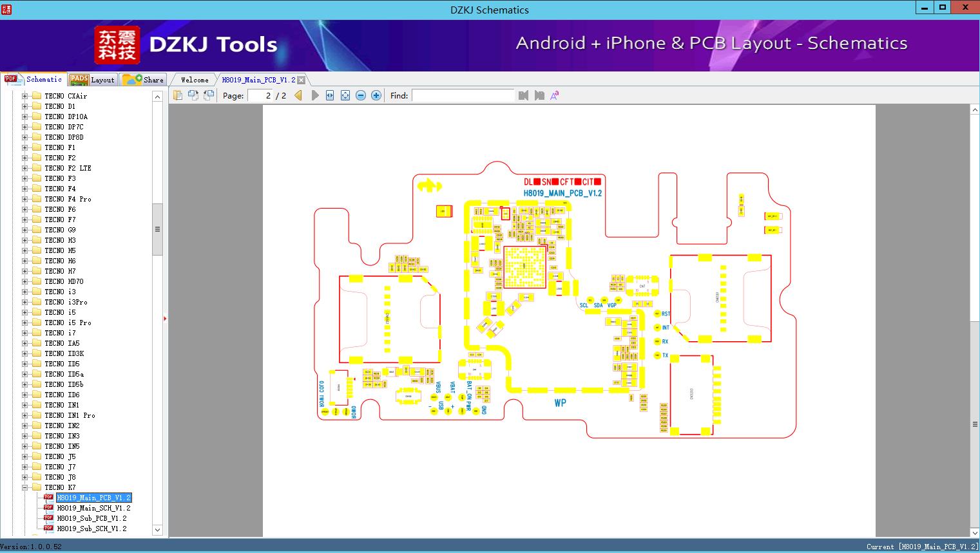Expand the TECNO HD70 folder

point(24,281)
